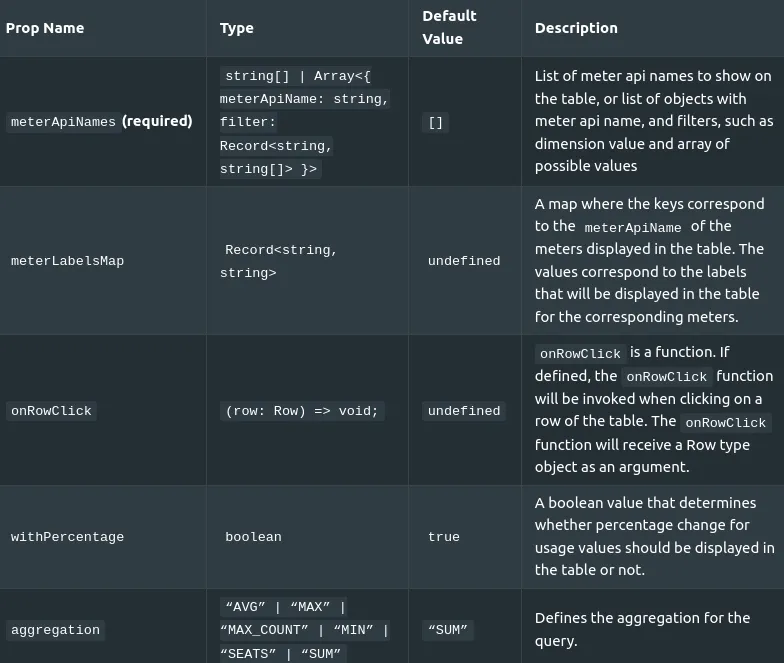Click the Default Value column header
Screen dimensions: 784x663
pyautogui.click(x=449, y=28)
